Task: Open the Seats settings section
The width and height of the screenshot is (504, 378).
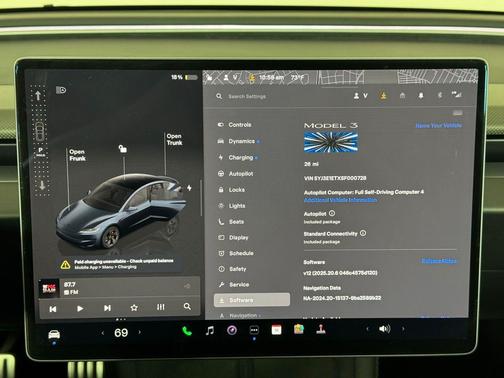Action: 231,222
